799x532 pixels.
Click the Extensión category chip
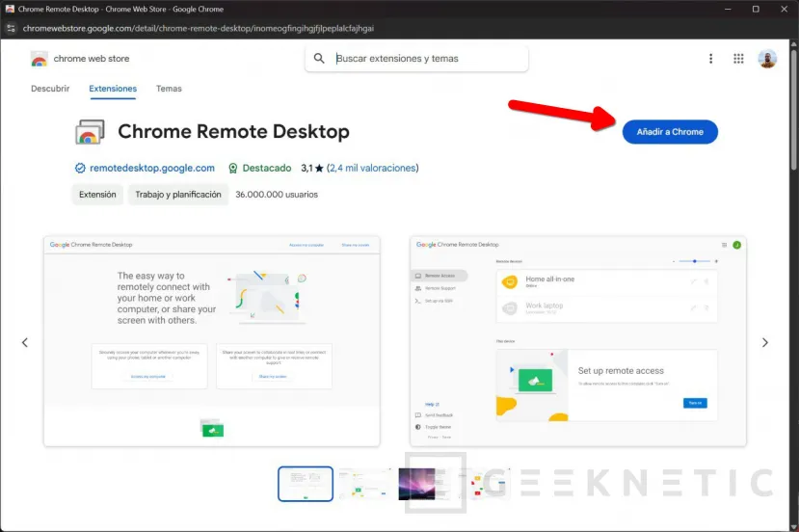[97, 195]
